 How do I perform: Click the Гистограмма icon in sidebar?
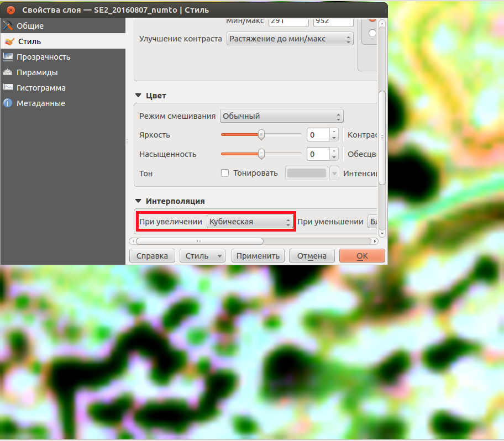[x=8, y=88]
